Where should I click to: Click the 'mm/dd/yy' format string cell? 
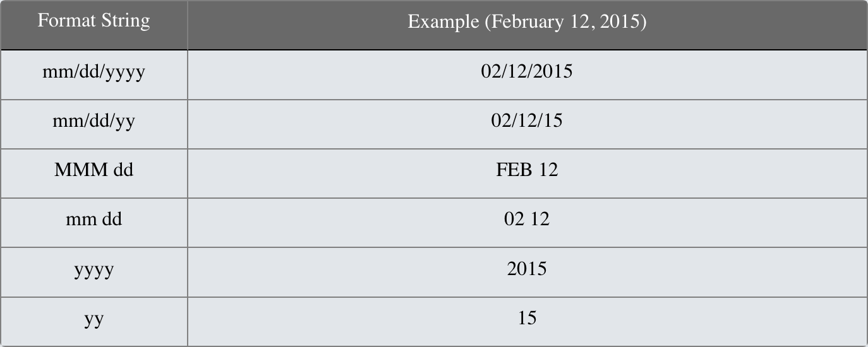pos(93,121)
